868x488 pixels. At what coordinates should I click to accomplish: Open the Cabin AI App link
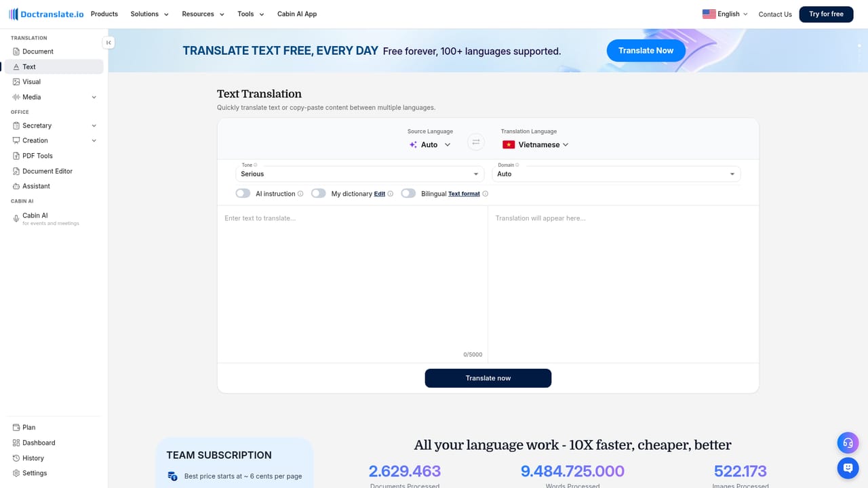click(x=297, y=14)
